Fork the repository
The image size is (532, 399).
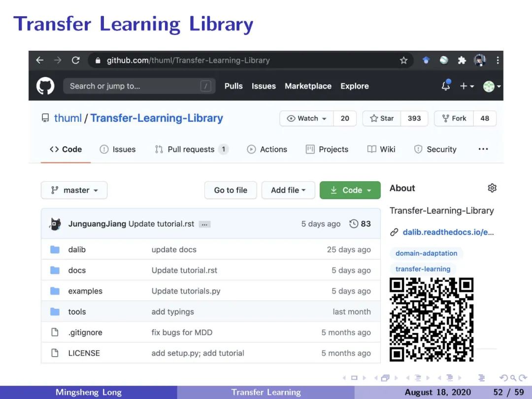tap(454, 118)
